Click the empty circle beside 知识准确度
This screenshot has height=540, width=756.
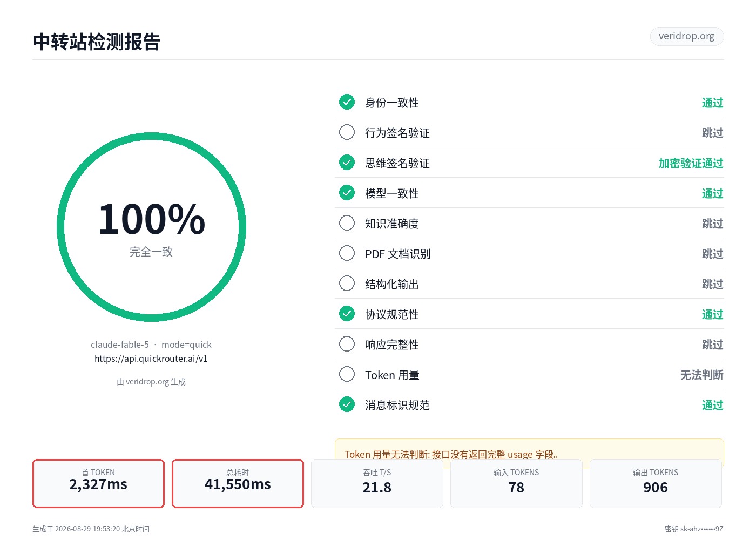point(347,223)
